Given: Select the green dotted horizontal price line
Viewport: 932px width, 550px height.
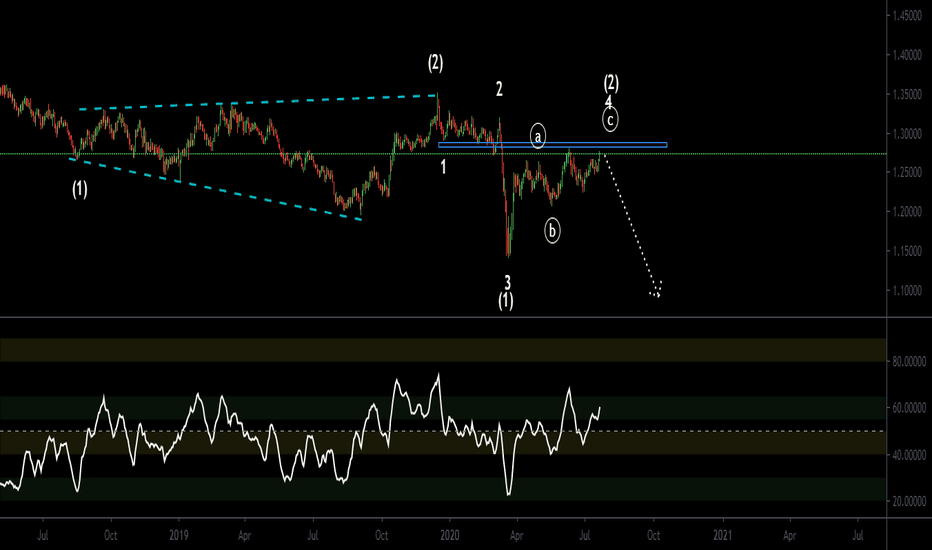Looking at the screenshot, I should tap(443, 154).
